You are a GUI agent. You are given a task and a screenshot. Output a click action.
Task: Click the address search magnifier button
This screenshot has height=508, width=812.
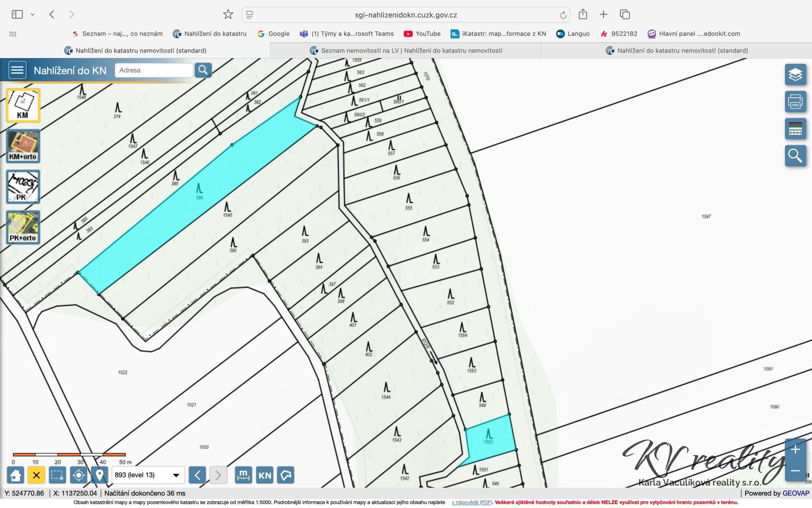click(203, 70)
